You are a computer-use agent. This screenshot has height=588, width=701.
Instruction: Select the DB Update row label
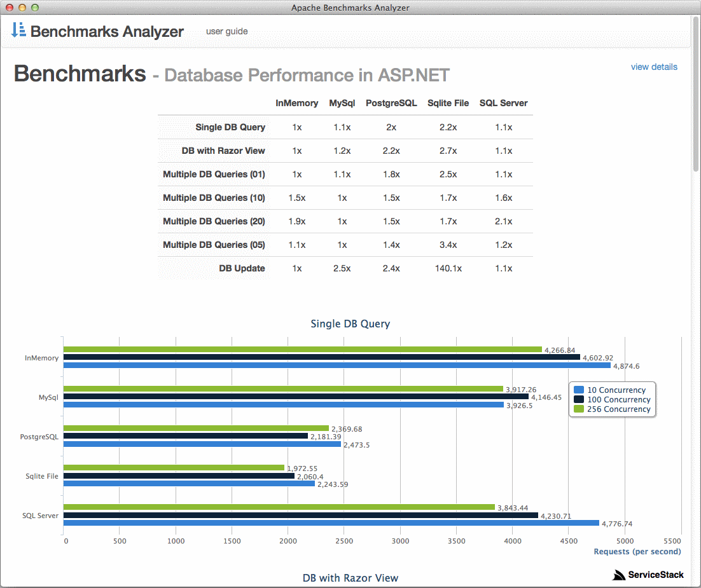(x=242, y=268)
